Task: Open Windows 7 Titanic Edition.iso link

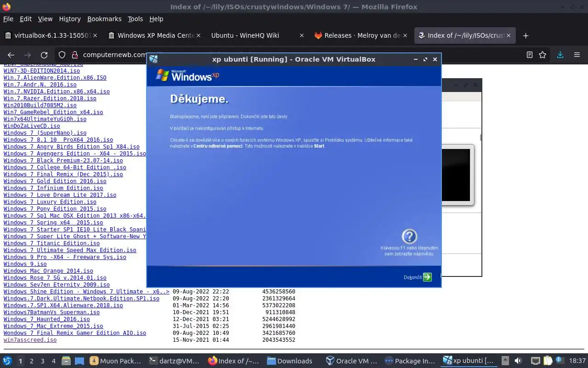Action: 51,243
